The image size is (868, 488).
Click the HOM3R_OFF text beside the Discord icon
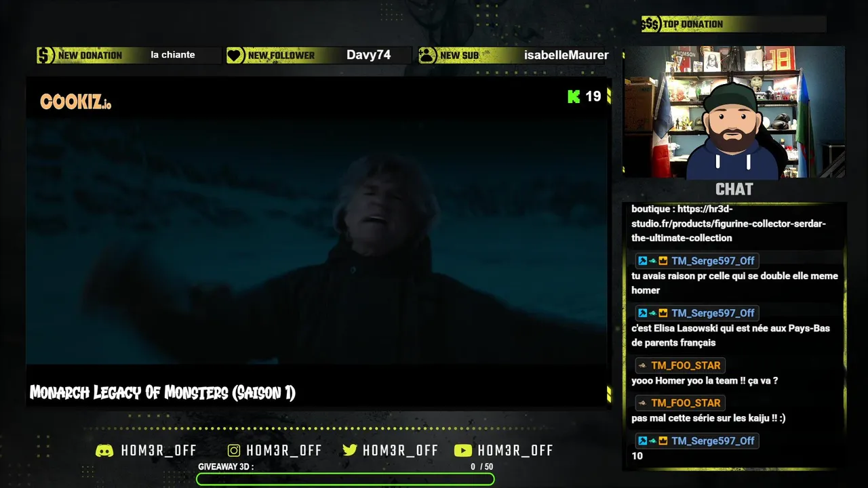[159, 451]
